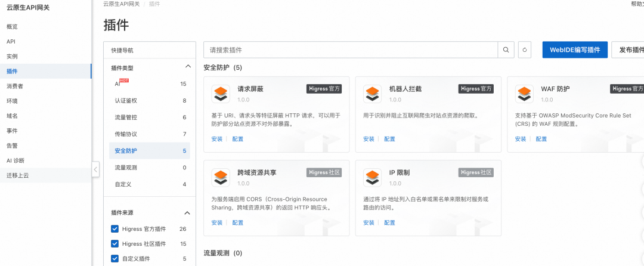This screenshot has width=644, height=266.
Task: Toggle the 自定义插件 checkbox
Action: tap(114, 259)
